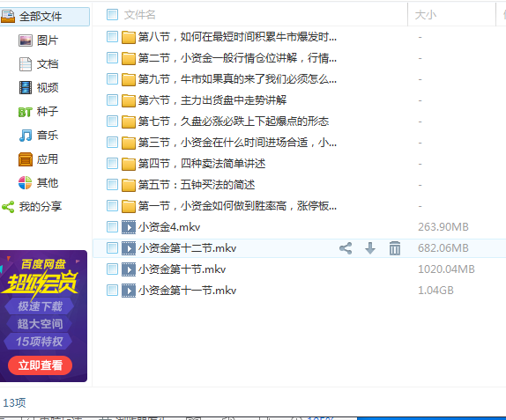This screenshot has height=420, width=506.
Task: Click share icon on 小资金第十二节.mkv row
Action: [346, 248]
